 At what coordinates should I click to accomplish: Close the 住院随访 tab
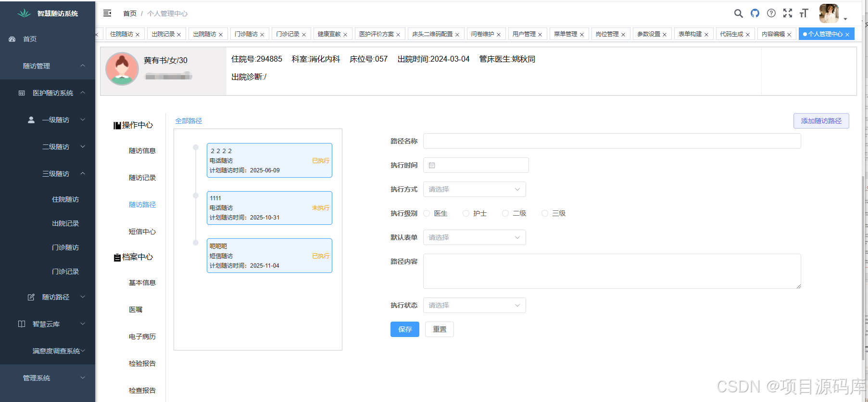tap(138, 35)
